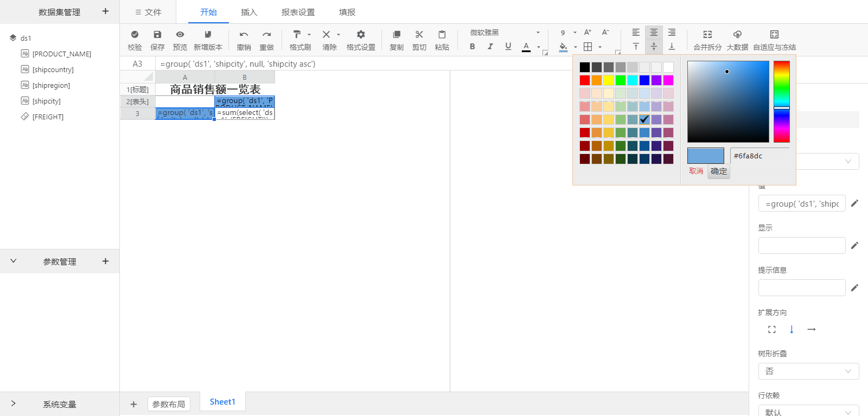
Task: Click the rainbow hue slider
Action: coord(782,102)
